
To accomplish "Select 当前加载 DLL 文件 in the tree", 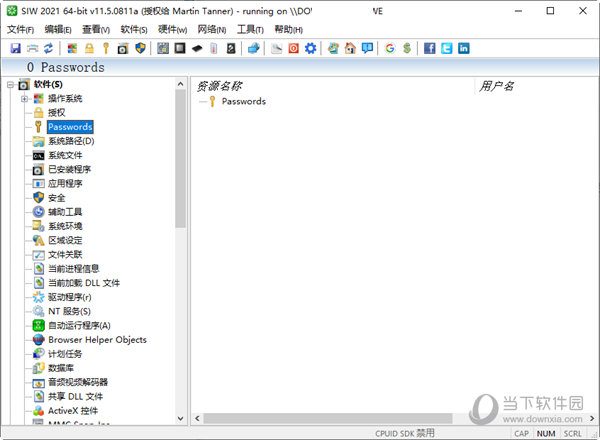I will [84, 283].
